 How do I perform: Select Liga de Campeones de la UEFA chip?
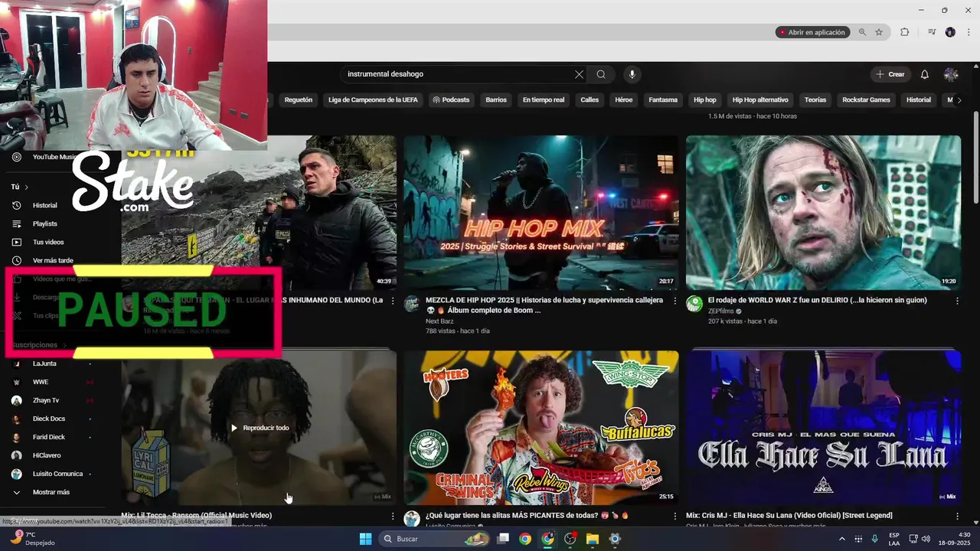(x=373, y=99)
